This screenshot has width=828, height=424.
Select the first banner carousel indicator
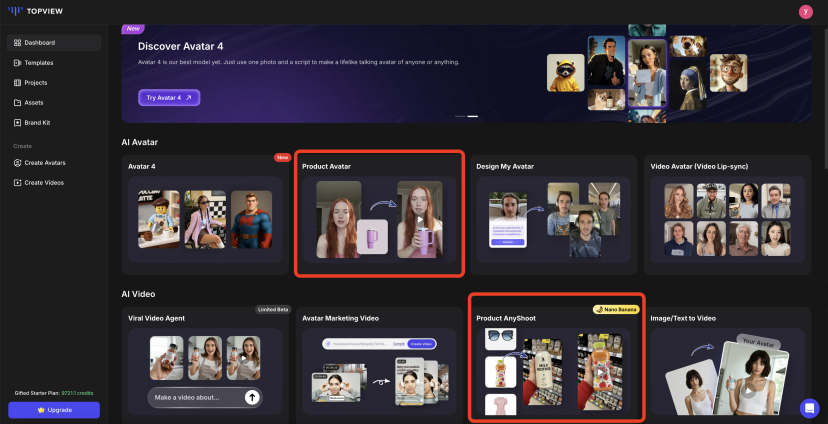(x=460, y=117)
